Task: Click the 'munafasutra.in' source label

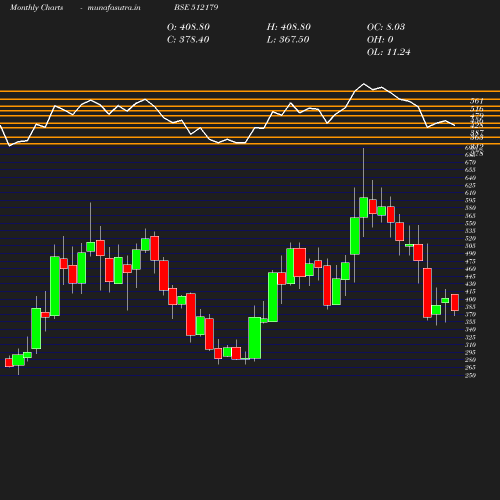Action: 114,7
